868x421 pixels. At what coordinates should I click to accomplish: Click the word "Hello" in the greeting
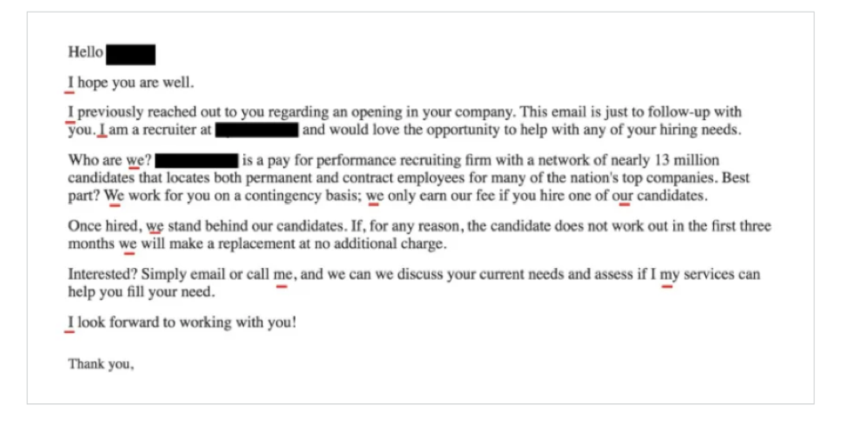[85, 53]
